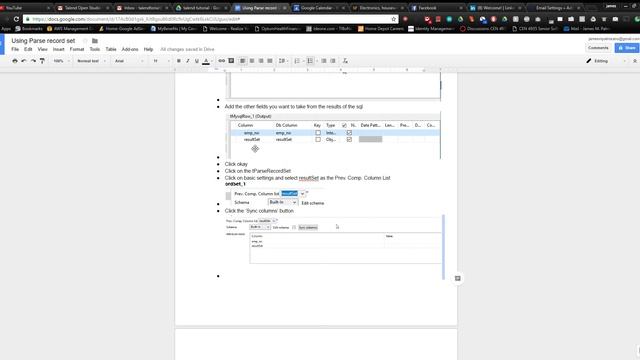Open the Edit menu
This screenshot has width=640, height=360.
tap(28, 49)
